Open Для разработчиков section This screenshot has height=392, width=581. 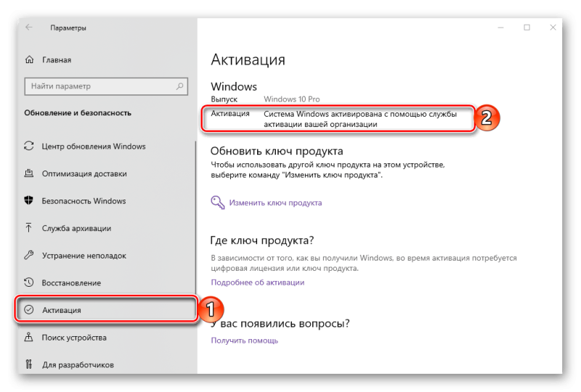point(78,365)
